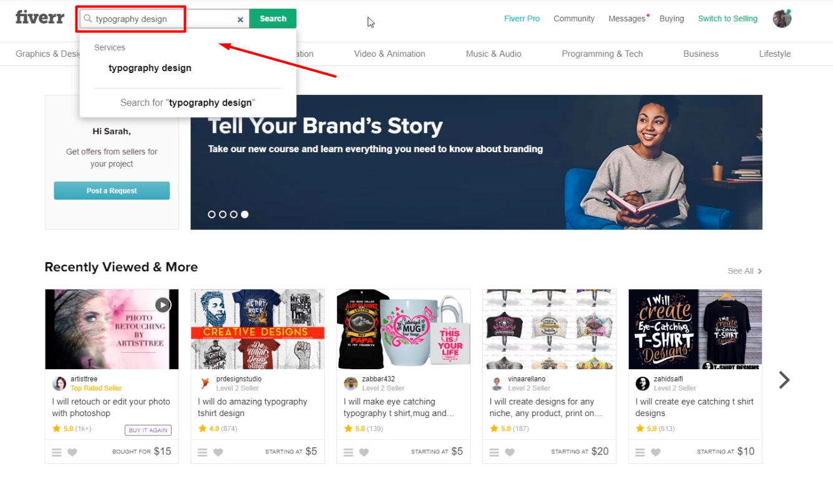Open your account profile avatar
833x504 pixels.
782,18
